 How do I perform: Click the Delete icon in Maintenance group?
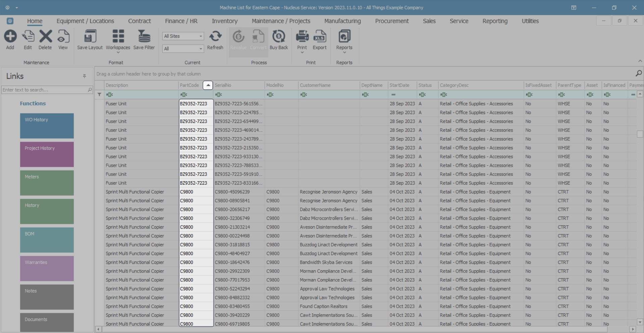click(45, 36)
